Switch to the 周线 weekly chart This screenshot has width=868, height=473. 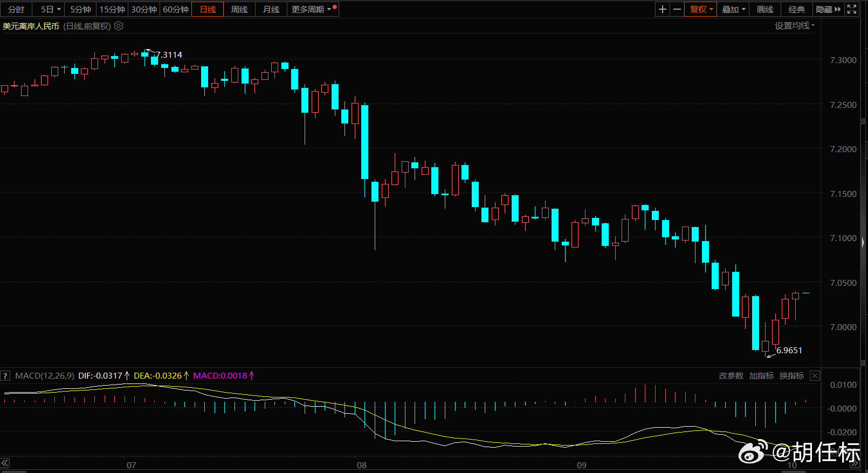[239, 9]
